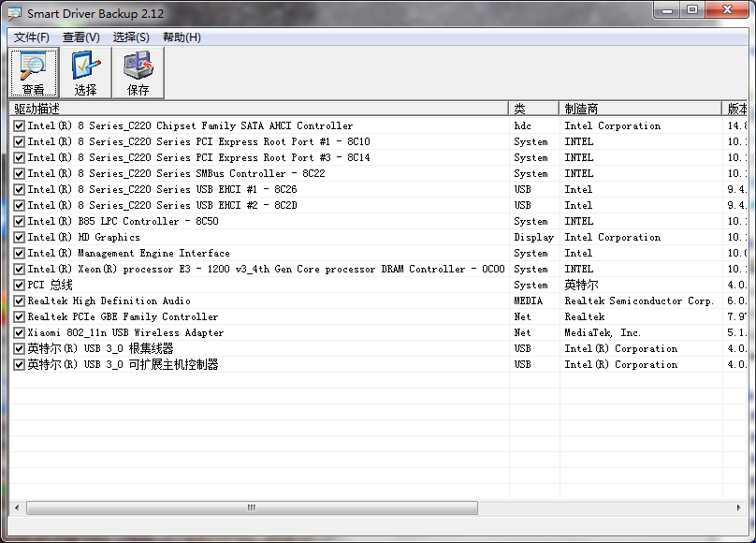
Task: Uncheck 英特尔 USB 3_0 可扩展主机控制器 checkbox
Action: (19, 364)
